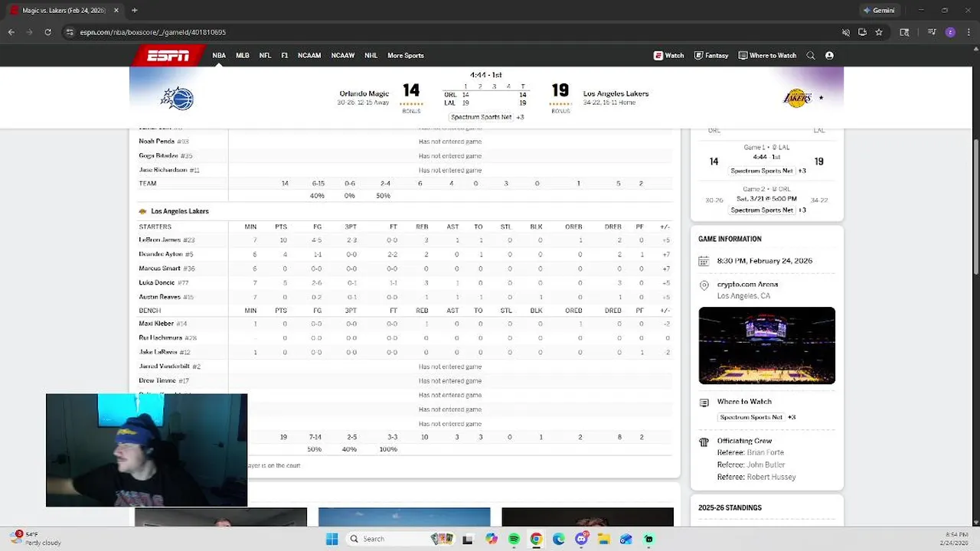Open Chrome profile avatar
980x551 pixels.
pos(950,32)
